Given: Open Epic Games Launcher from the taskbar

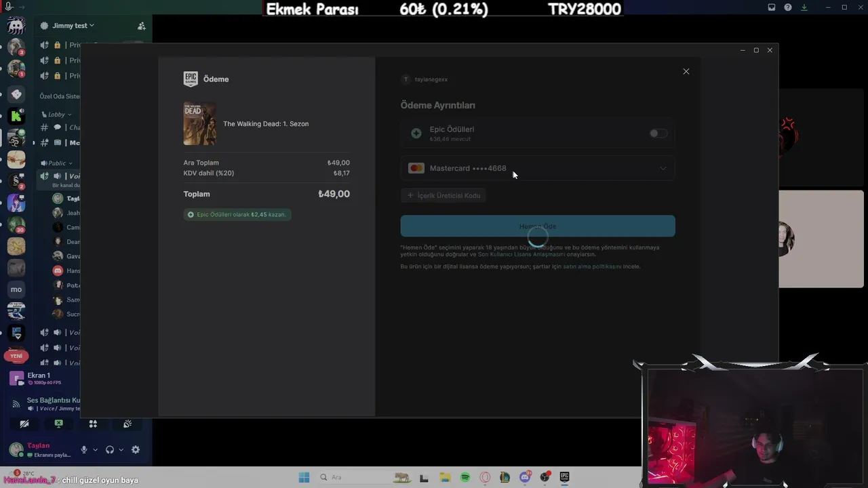Looking at the screenshot, I should (x=564, y=477).
